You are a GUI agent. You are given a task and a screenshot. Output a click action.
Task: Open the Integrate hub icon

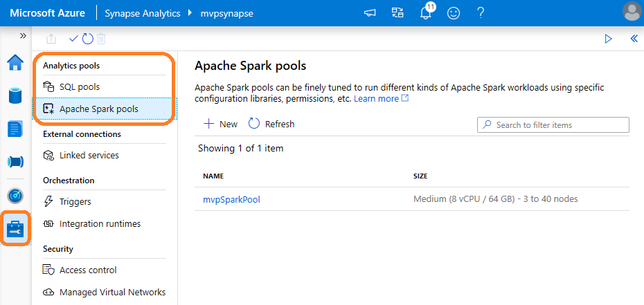pyautogui.click(x=15, y=162)
